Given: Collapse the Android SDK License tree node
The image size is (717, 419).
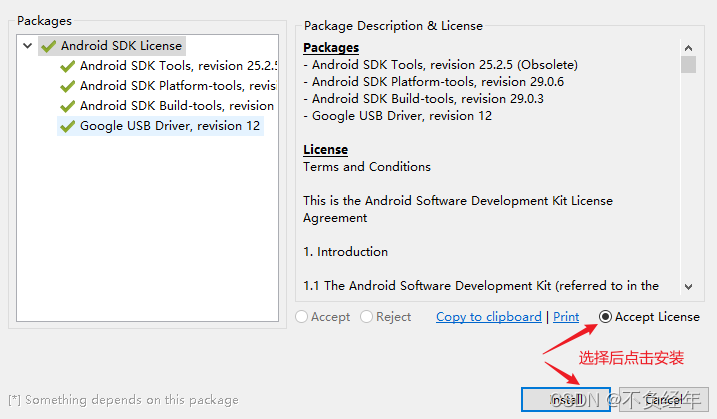Looking at the screenshot, I should 27,46.
